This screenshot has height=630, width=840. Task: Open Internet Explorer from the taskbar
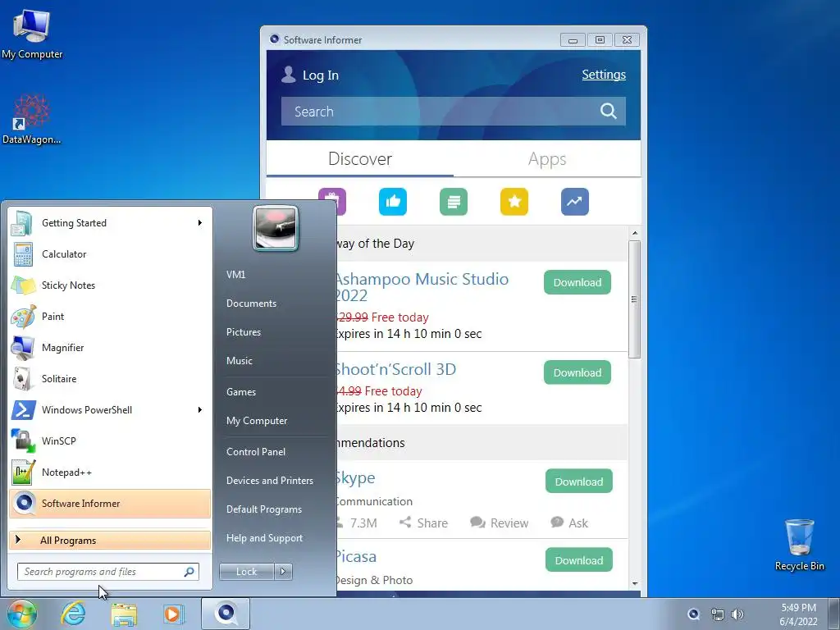(x=73, y=614)
